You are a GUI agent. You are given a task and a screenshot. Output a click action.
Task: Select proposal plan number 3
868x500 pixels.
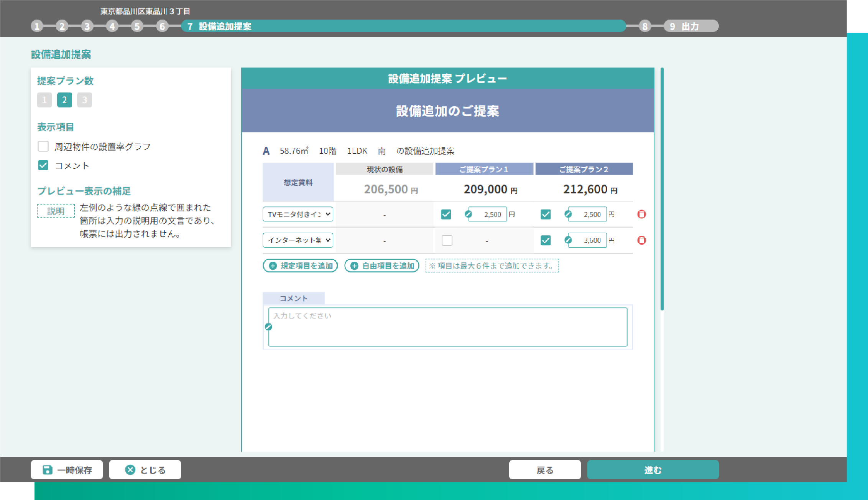tap(84, 100)
